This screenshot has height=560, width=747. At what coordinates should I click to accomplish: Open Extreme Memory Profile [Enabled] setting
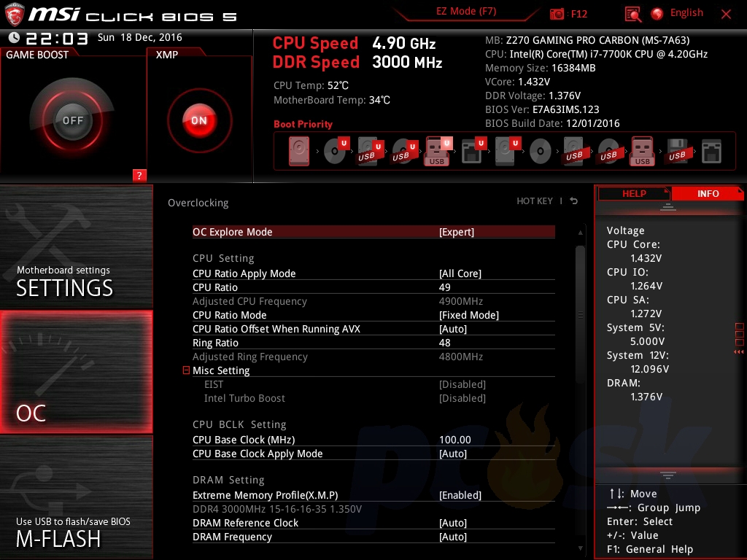[373, 495]
